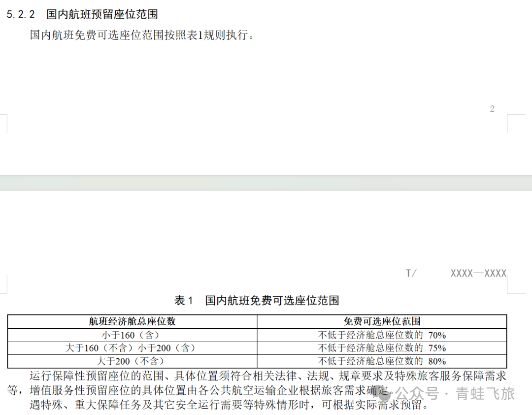Click the WeChat logo in the watermark

[385, 393]
